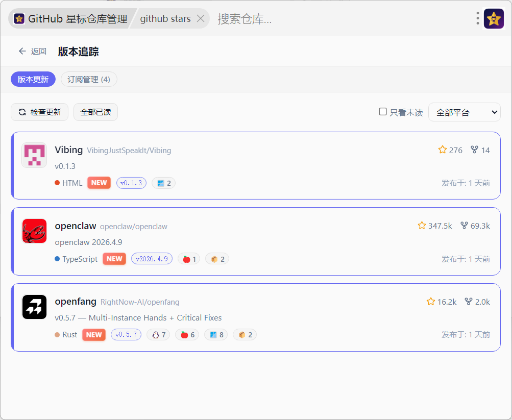The height and width of the screenshot is (420, 512).
Task: Open the browser three-dot menu
Action: (477, 18)
